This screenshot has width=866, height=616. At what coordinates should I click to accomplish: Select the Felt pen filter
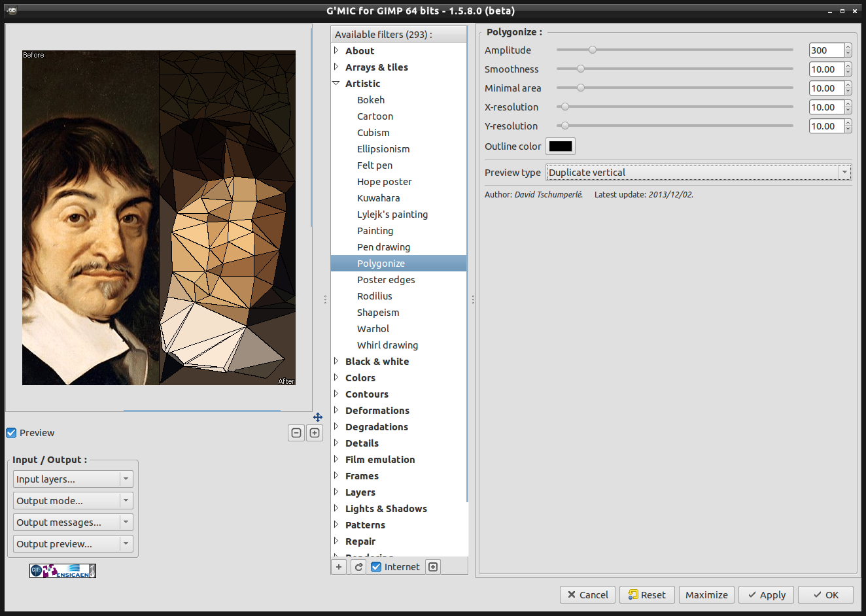point(375,165)
